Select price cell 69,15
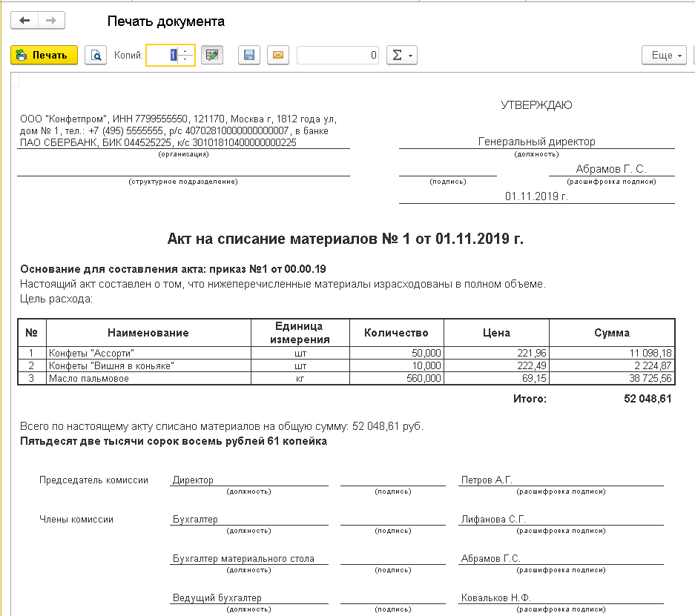The height and width of the screenshot is (616, 695). 496,378
